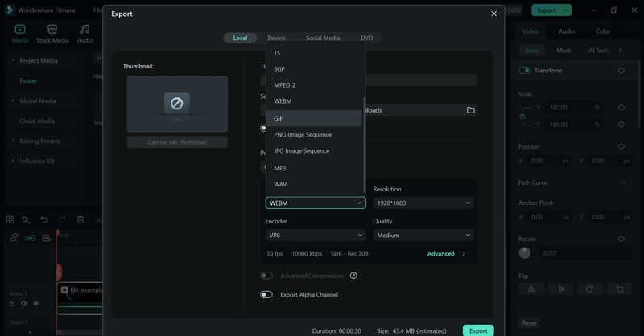Expand Project Media tree item
The width and height of the screenshot is (644, 336).
13,60
